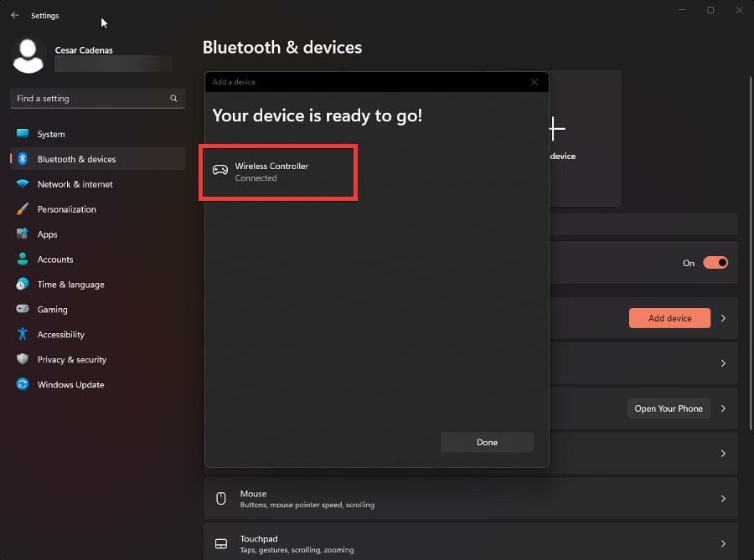This screenshot has width=754, height=560.
Task: Open the Your Phone app
Action: [668, 408]
